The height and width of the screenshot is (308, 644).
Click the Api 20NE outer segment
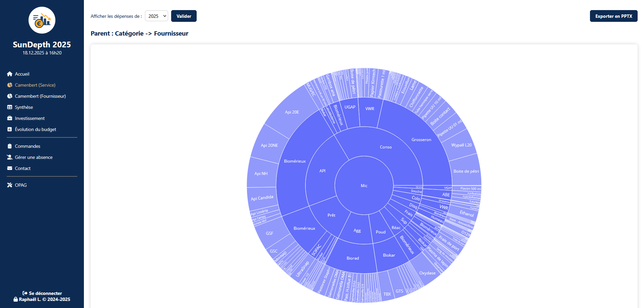tap(269, 145)
